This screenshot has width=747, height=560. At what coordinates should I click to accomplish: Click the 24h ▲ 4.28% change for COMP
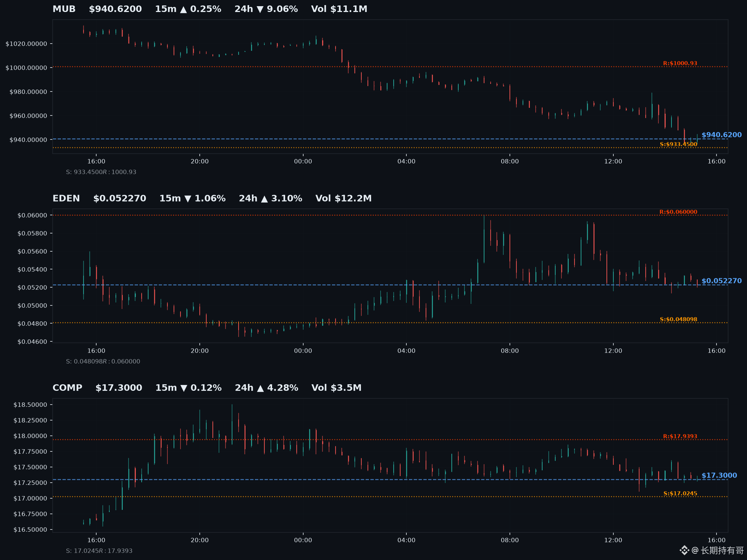[x=267, y=388]
